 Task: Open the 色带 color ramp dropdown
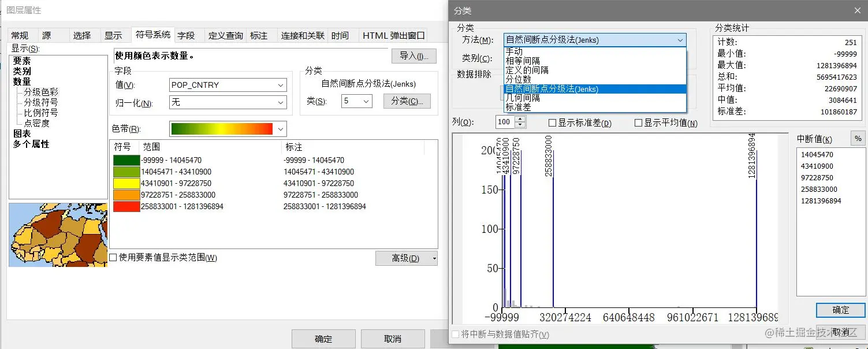228,128
